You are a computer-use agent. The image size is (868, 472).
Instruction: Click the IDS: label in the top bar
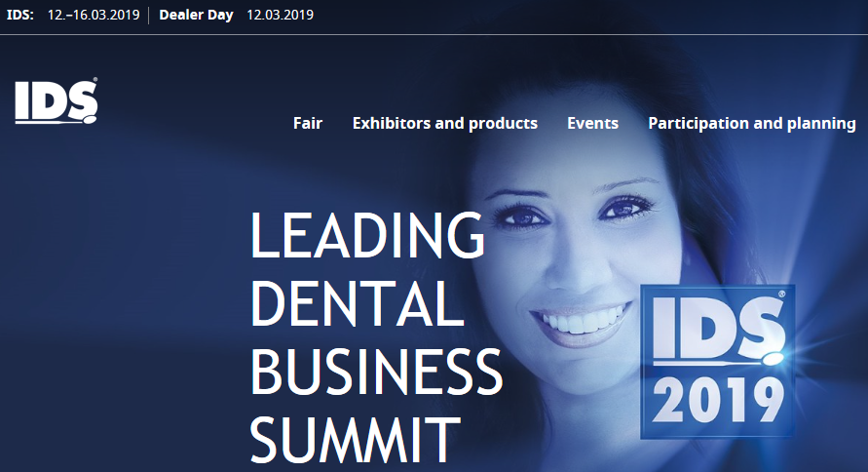20,15
